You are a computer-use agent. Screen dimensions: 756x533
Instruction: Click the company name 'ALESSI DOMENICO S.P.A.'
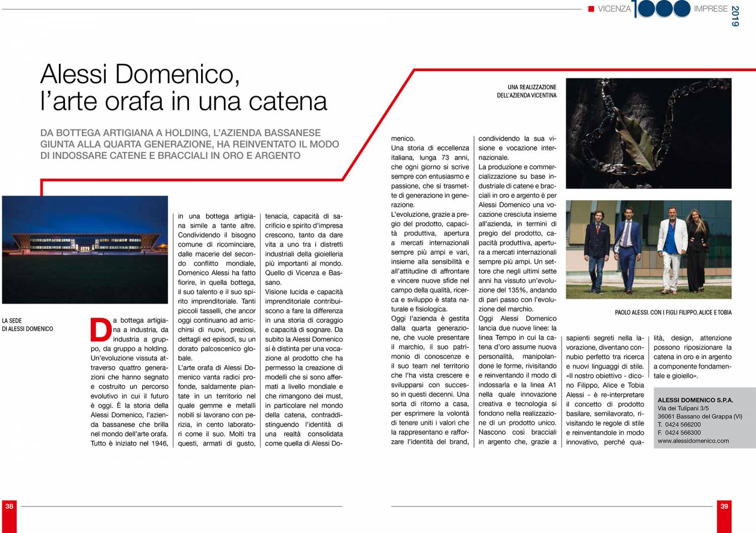(x=695, y=400)
